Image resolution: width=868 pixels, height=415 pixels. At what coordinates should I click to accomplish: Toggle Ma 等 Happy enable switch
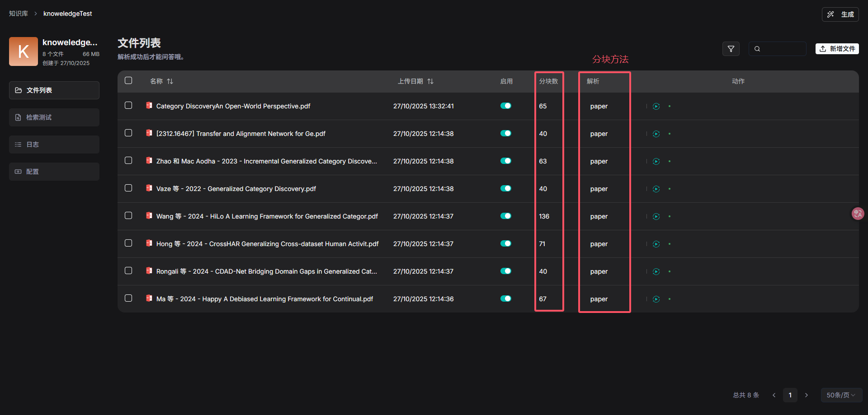tap(506, 298)
